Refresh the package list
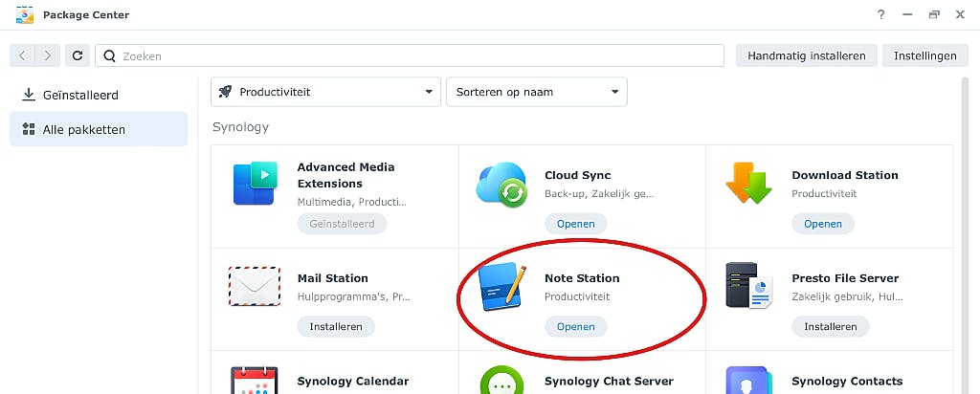This screenshot has width=980, height=394. click(x=78, y=55)
